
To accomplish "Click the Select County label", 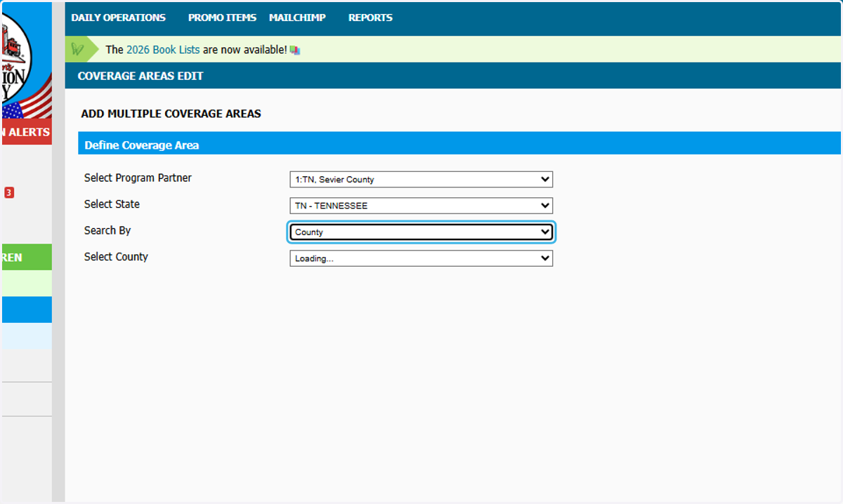I will (116, 257).
